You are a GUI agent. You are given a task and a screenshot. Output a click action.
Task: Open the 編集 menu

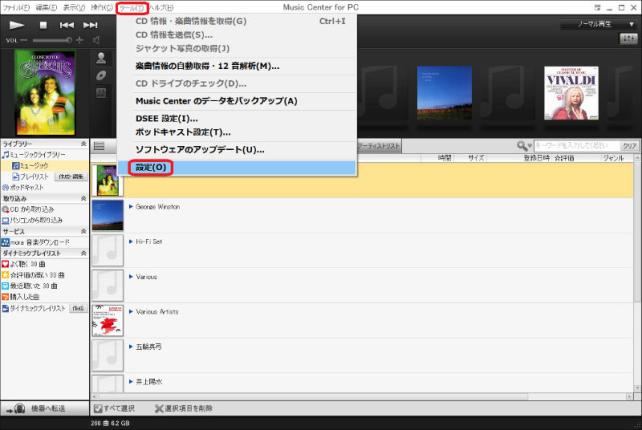click(x=46, y=8)
